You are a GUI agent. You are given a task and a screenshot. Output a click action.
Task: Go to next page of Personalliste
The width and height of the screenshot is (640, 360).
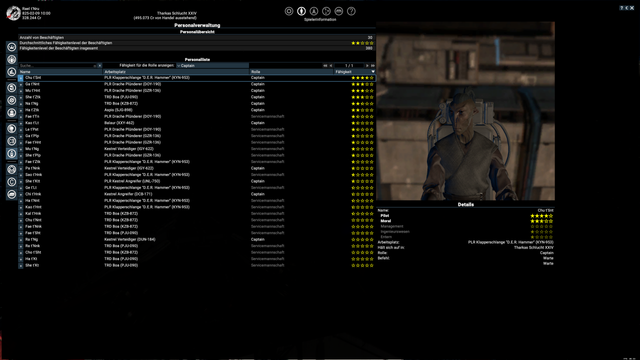[367, 65]
